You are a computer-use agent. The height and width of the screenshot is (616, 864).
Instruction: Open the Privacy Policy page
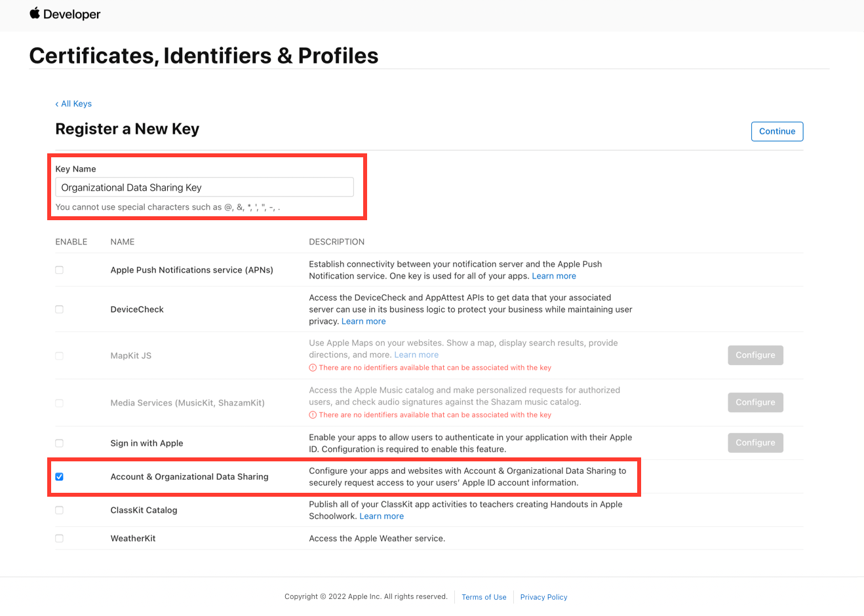click(x=543, y=597)
